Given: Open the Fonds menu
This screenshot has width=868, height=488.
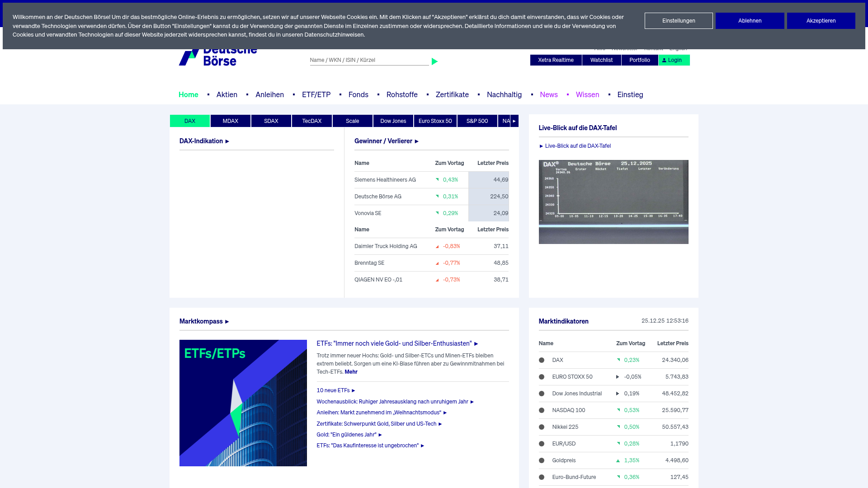Looking at the screenshot, I should (x=359, y=94).
